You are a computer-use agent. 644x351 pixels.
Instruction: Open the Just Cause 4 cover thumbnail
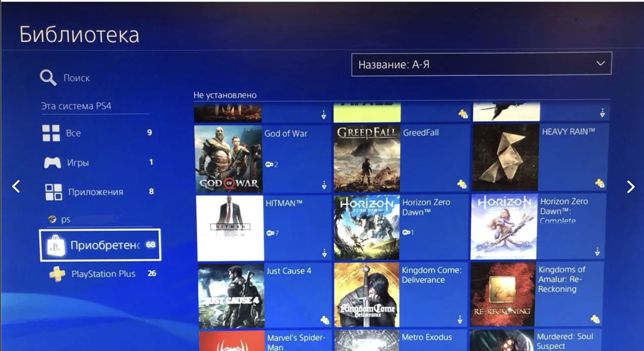point(231,296)
